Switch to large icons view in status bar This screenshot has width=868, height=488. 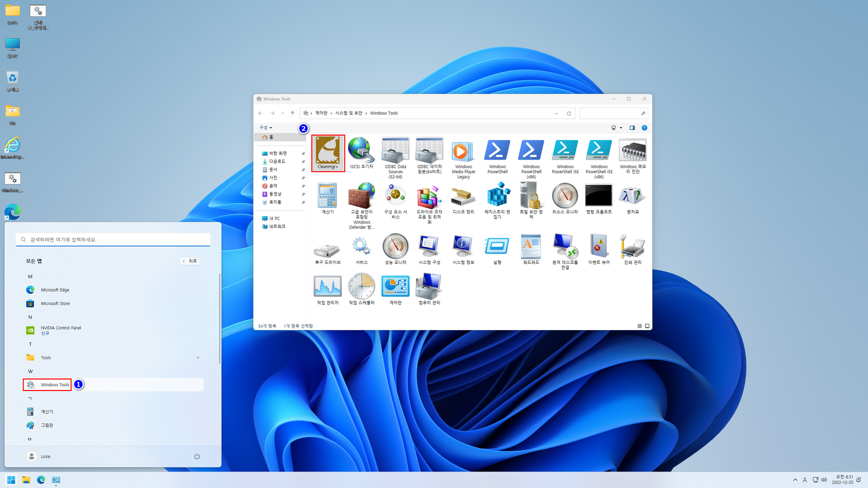coord(647,326)
